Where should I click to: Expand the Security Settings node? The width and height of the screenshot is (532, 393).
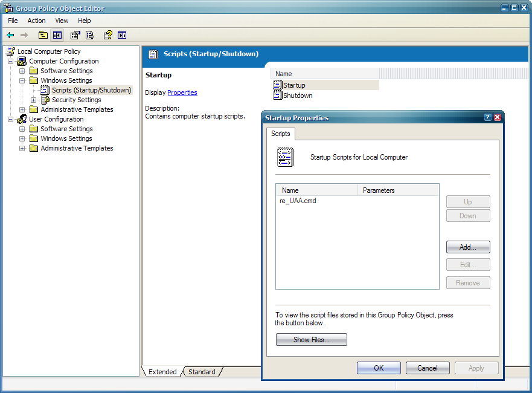click(33, 100)
